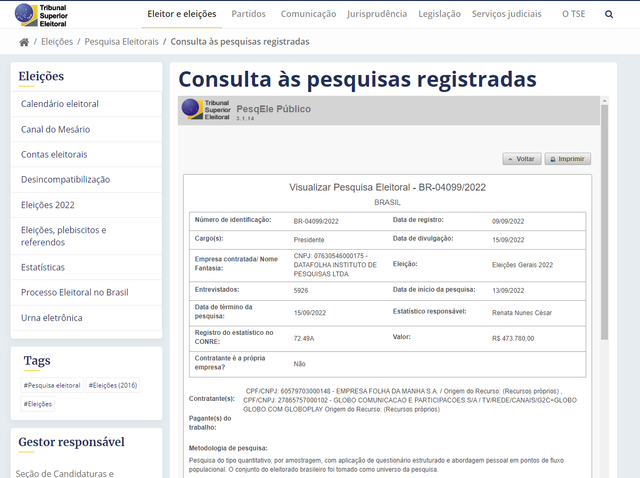Open the O TSE menu
The image size is (640, 478).
coord(573,14)
